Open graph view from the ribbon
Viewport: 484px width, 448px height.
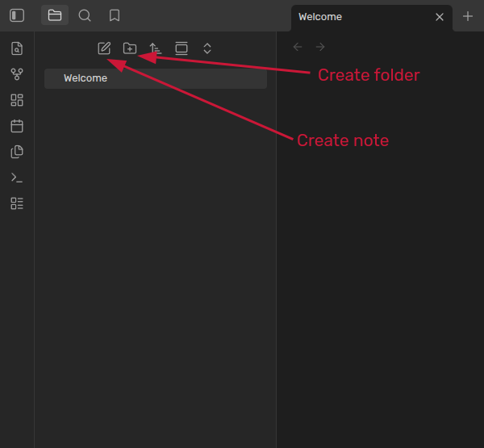(17, 74)
